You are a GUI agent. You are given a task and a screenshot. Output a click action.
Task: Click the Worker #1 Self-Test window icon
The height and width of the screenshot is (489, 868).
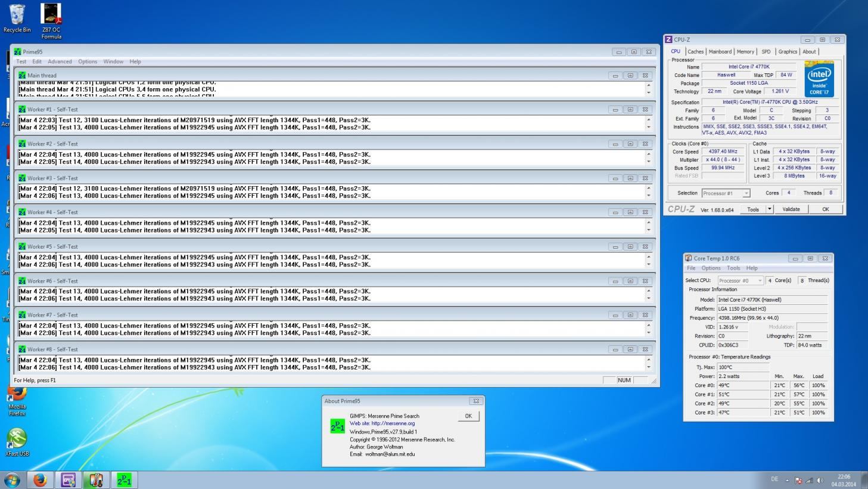(22, 109)
